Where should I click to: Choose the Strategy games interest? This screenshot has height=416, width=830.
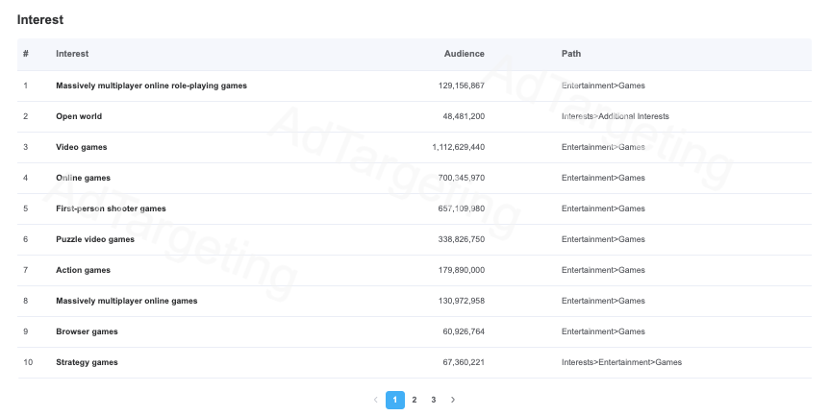pos(87,362)
